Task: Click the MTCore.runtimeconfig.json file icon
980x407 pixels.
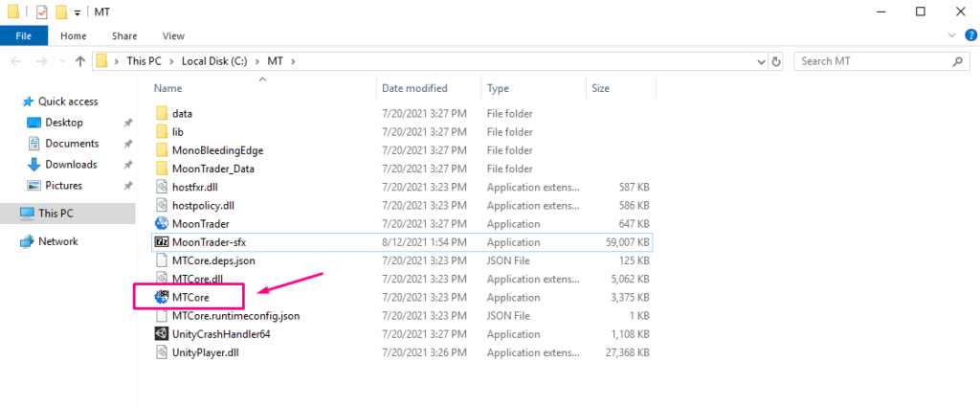Action: pyautogui.click(x=161, y=316)
